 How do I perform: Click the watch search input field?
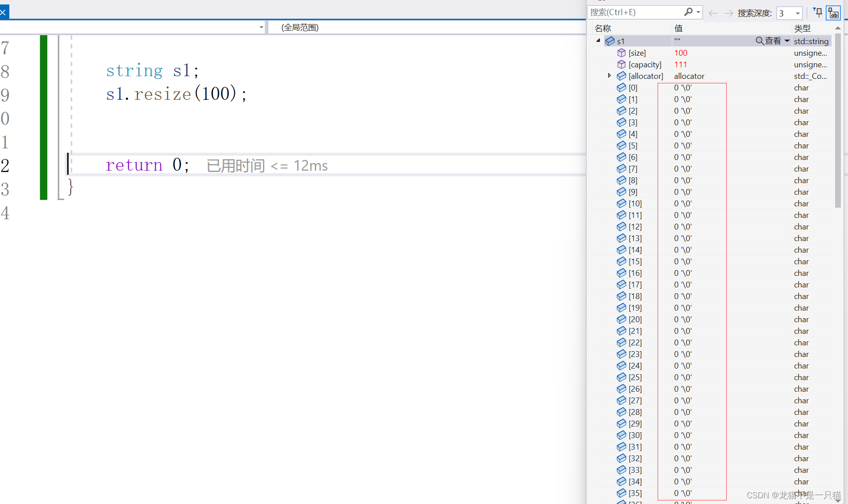point(635,12)
